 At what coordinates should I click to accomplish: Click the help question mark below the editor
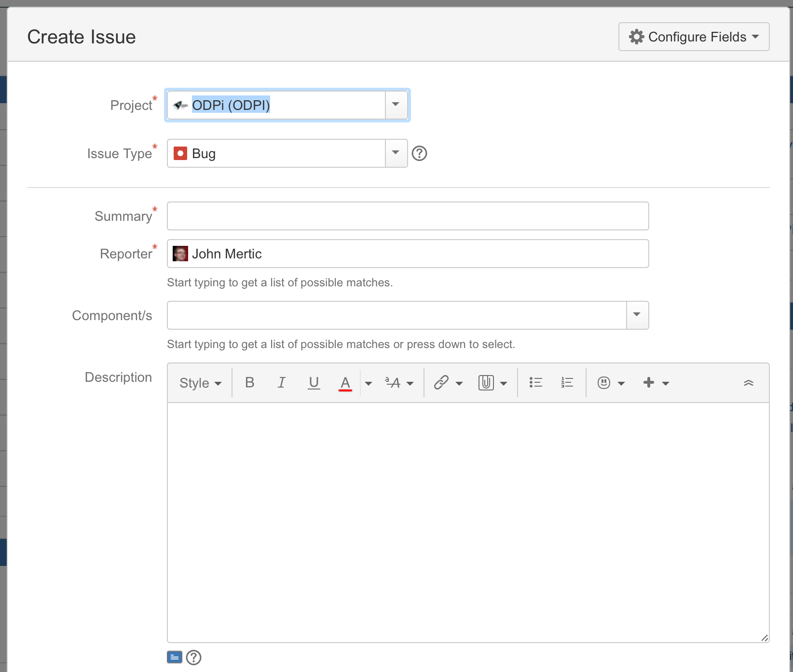193,657
